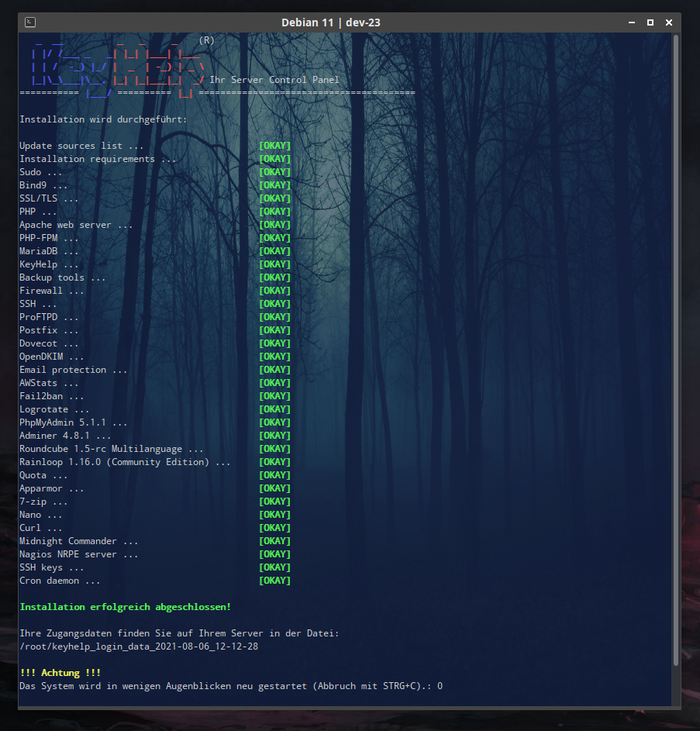Click the yellow '!!! Achtung !!!' warning text
Viewport: 700px width, 731px height.
[60, 673]
